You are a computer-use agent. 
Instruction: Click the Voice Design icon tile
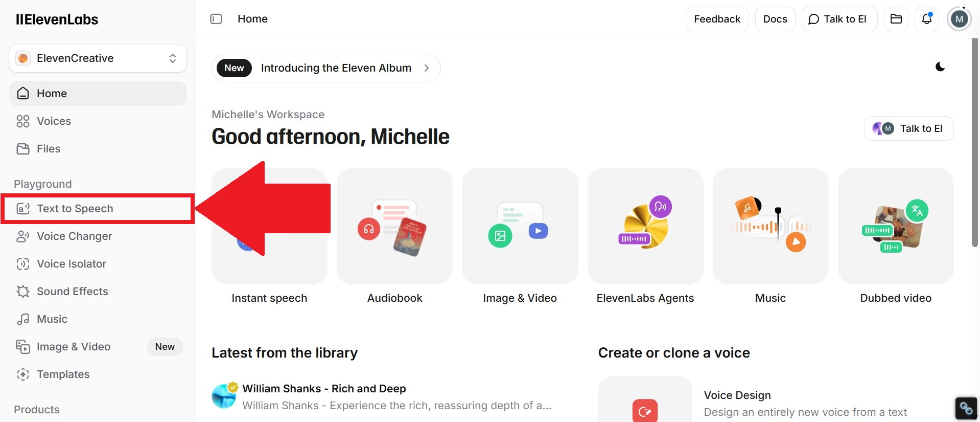pos(645,399)
